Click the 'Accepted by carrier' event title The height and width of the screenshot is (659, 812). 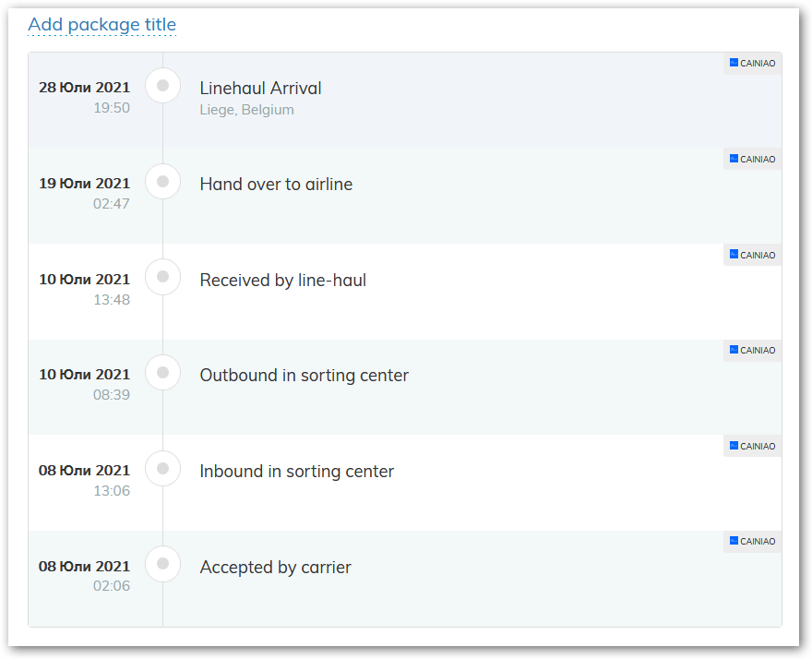[x=275, y=568]
